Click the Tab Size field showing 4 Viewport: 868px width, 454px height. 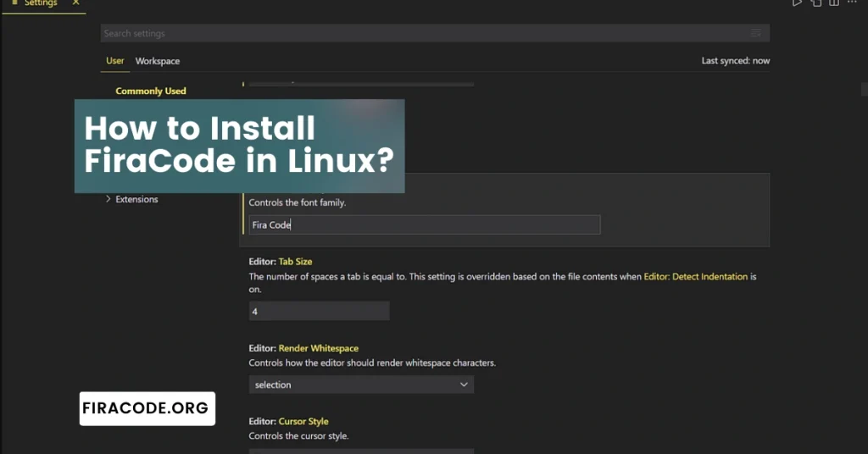(x=319, y=312)
